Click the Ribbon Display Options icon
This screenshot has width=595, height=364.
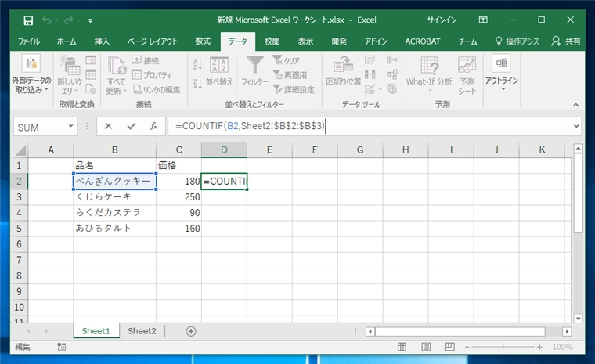tap(483, 20)
